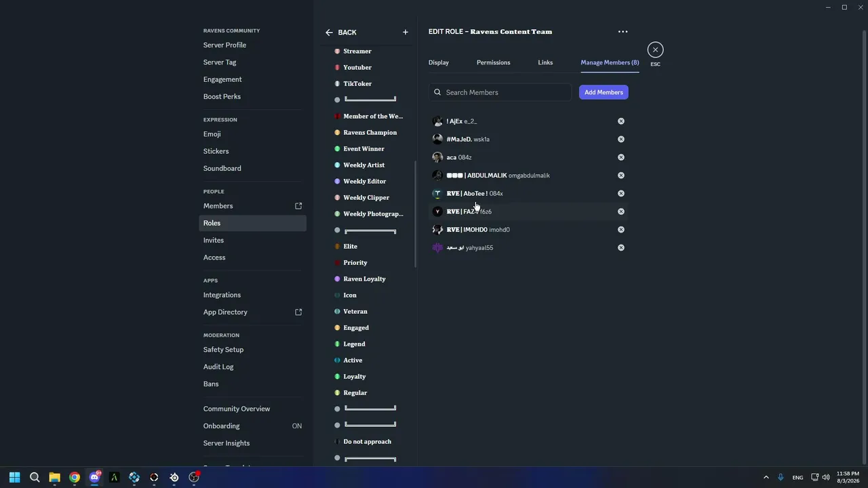Open Server Insights
Screen dimensions: 868x488
(x=253, y=443)
